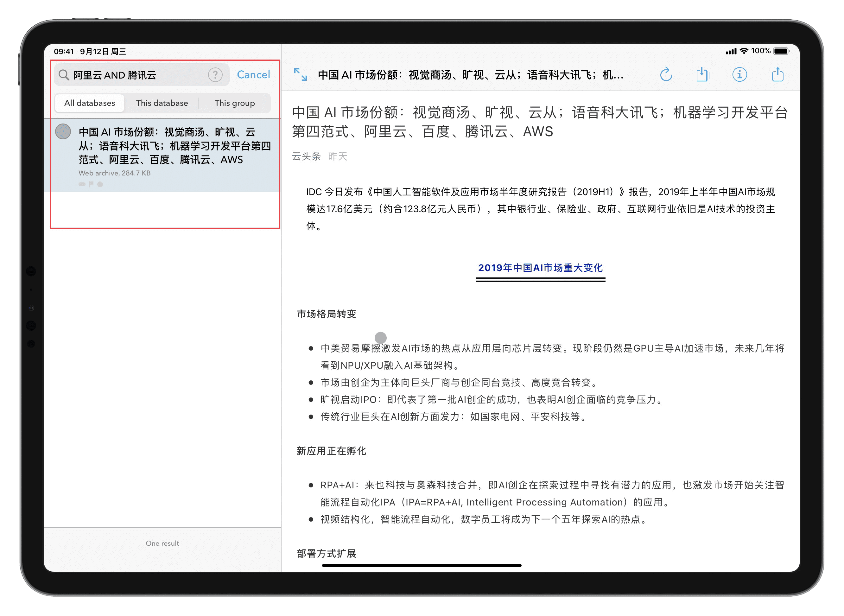This screenshot has height=616, width=844.
Task: Click the 新应用正在孵化 subheading
Action: click(x=331, y=451)
